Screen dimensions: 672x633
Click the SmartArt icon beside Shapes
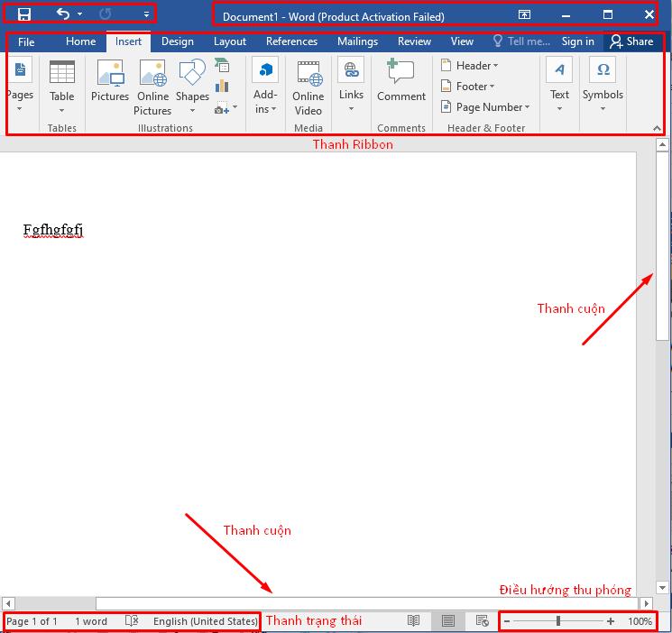(222, 66)
